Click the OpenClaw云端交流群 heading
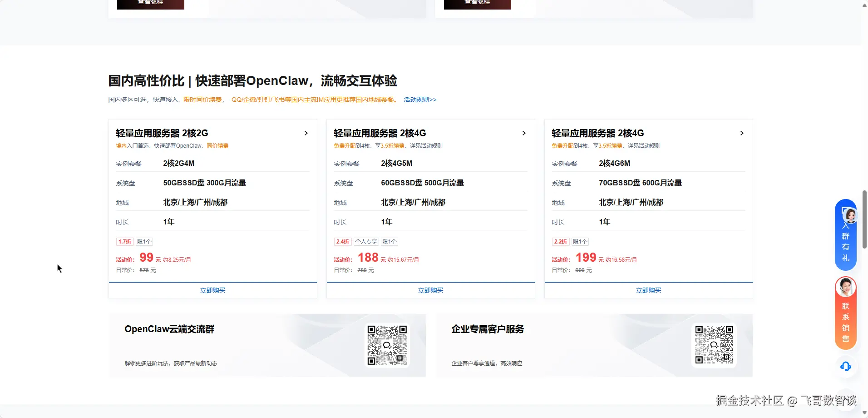Image resolution: width=868 pixels, height=418 pixels. coord(170,329)
